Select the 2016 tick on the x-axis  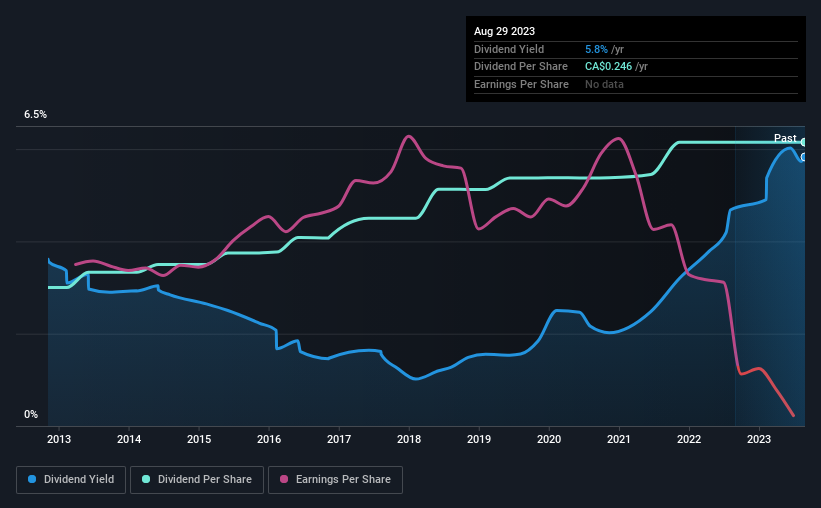pos(269,439)
